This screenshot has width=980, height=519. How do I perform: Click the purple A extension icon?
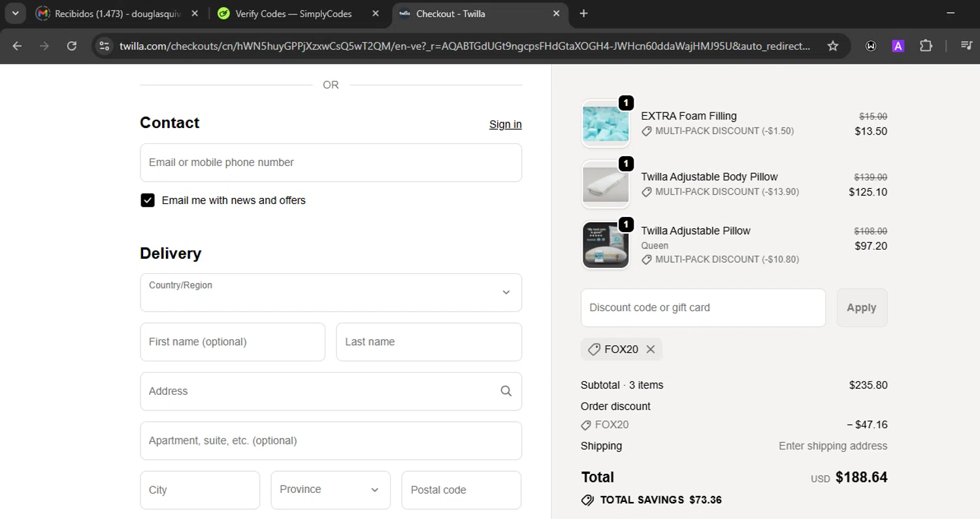[898, 46]
